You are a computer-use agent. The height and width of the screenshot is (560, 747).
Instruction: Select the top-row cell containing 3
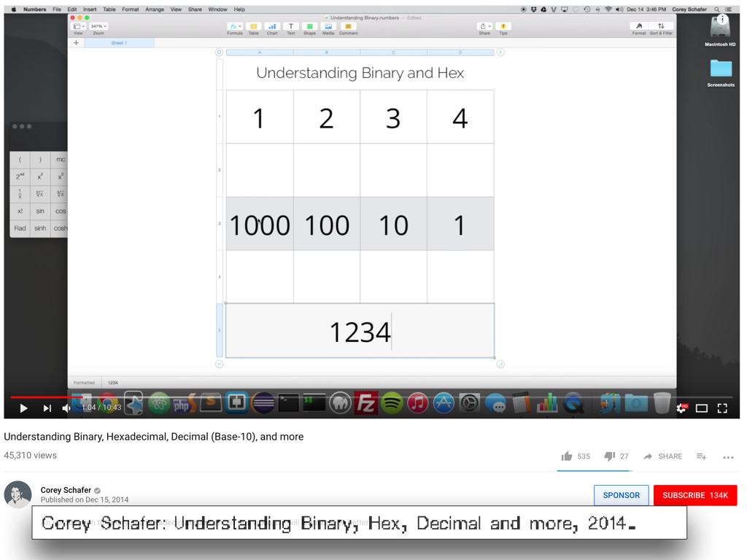[x=393, y=117]
